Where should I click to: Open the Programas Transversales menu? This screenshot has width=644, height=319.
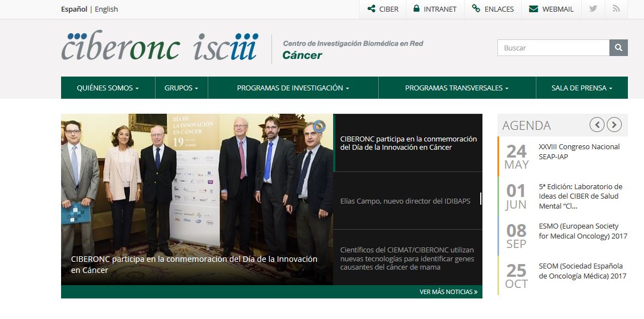click(x=456, y=88)
